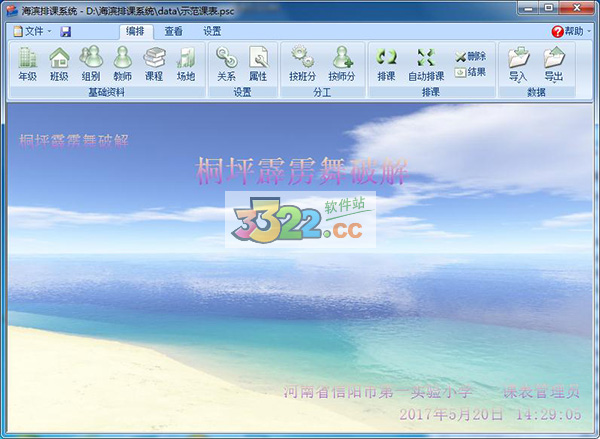Select 按师分 assignment by teacher
Screen dimensions: 600x439
tap(342, 64)
